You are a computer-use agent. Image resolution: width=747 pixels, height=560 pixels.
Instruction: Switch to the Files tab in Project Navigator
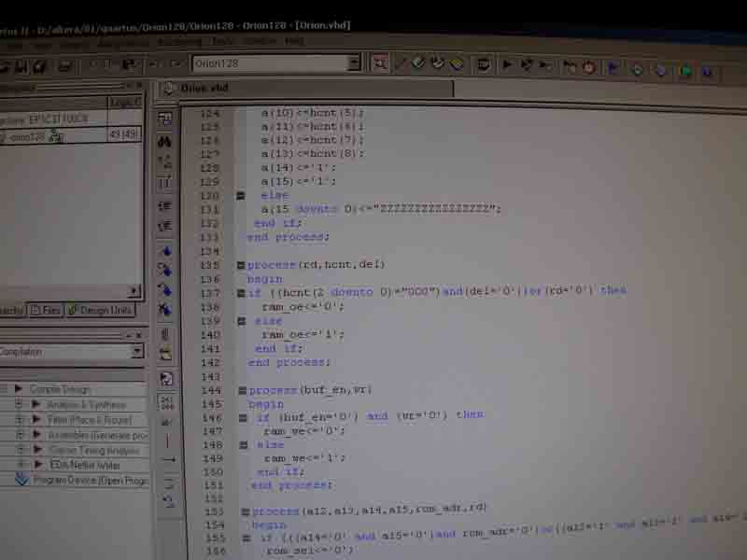tap(46, 310)
